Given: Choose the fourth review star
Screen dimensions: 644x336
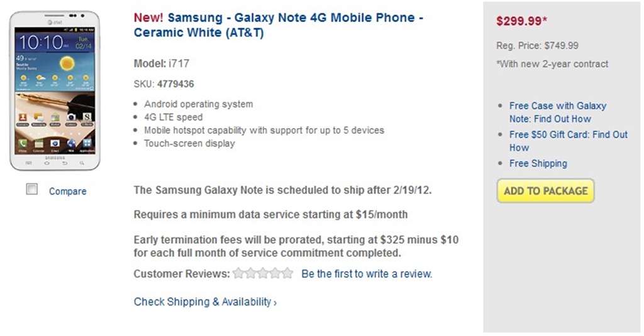Looking at the screenshot, I should (275, 273).
